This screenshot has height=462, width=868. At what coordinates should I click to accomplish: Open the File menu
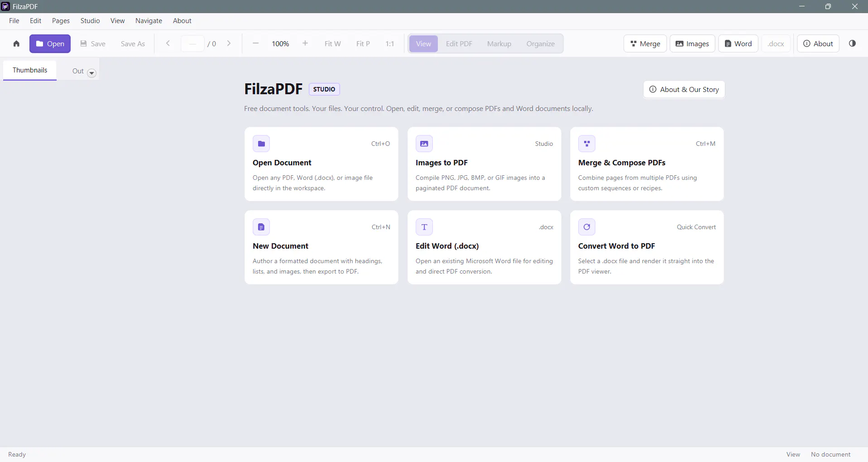[14, 21]
